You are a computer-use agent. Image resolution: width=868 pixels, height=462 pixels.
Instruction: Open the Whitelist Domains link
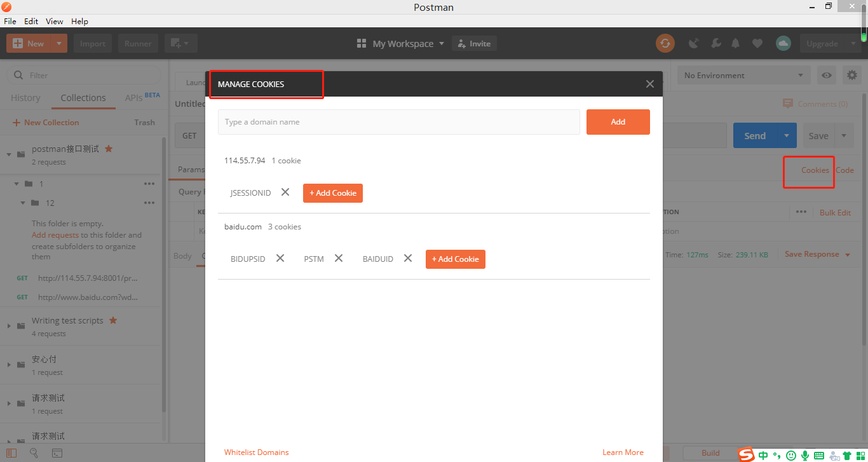tap(256, 452)
